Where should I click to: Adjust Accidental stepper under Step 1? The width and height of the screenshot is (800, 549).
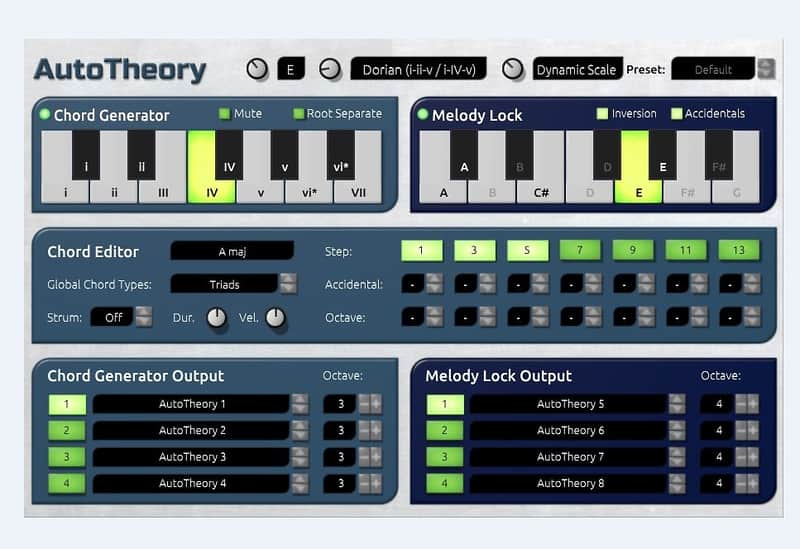[x=434, y=284]
